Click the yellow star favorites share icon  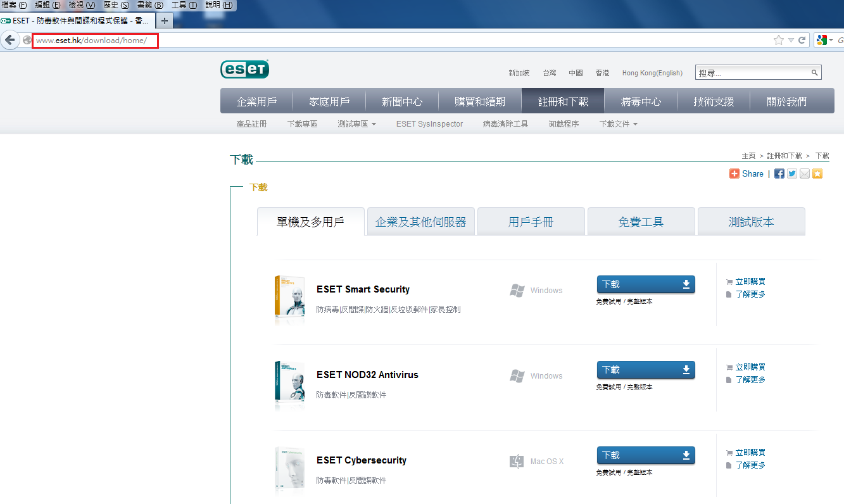tap(817, 173)
